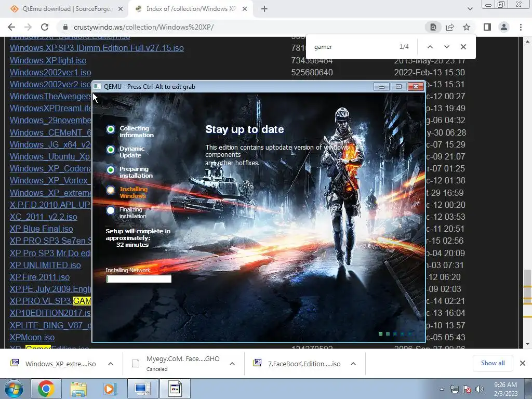Open tab search dropdown arrow
This screenshot has height=399, width=532.
point(470,9)
